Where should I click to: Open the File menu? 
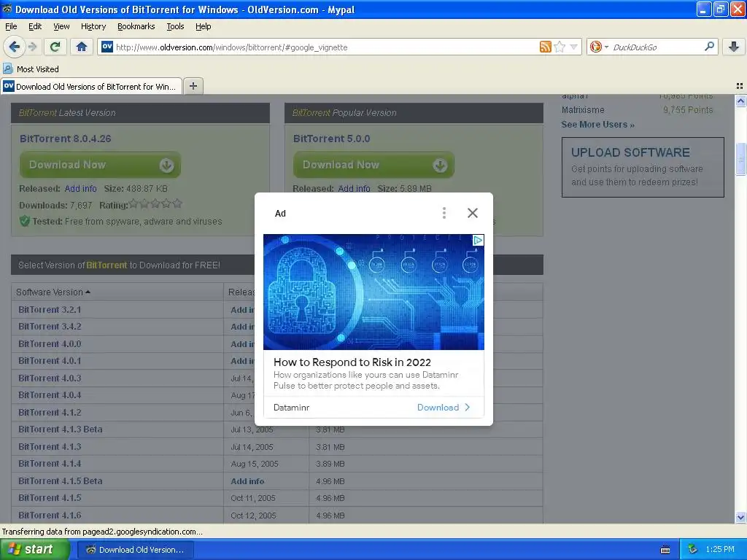pos(11,26)
